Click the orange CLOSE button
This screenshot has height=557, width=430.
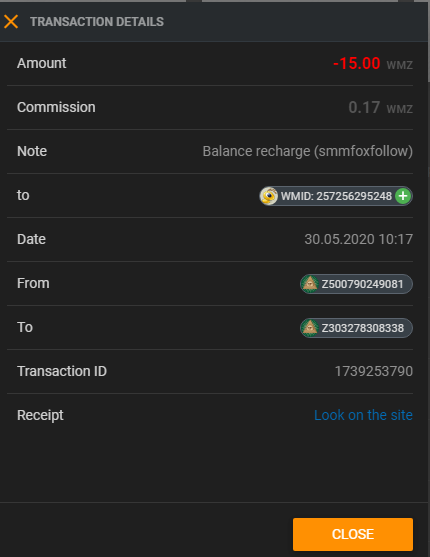click(x=353, y=534)
